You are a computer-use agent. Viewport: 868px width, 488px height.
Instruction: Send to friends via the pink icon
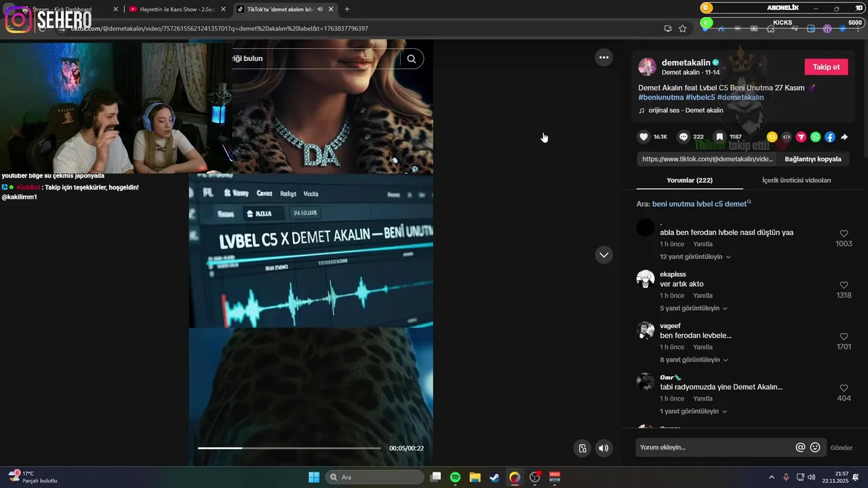click(x=801, y=137)
